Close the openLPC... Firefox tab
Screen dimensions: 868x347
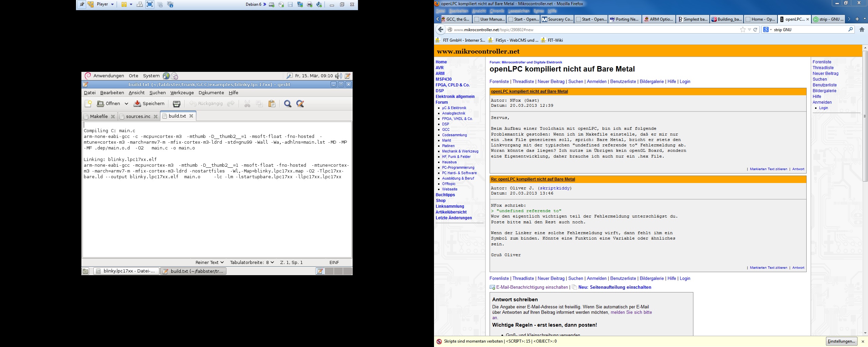click(x=807, y=19)
